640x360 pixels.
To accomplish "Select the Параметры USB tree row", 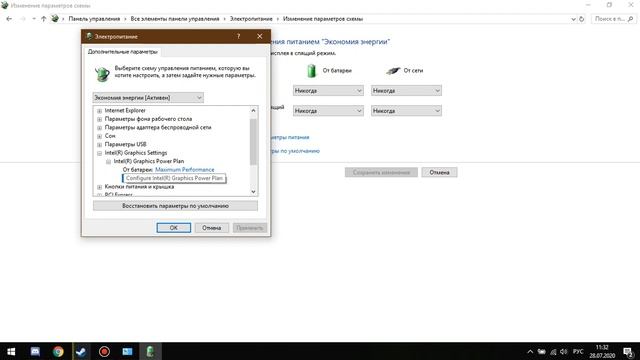I will (125, 144).
